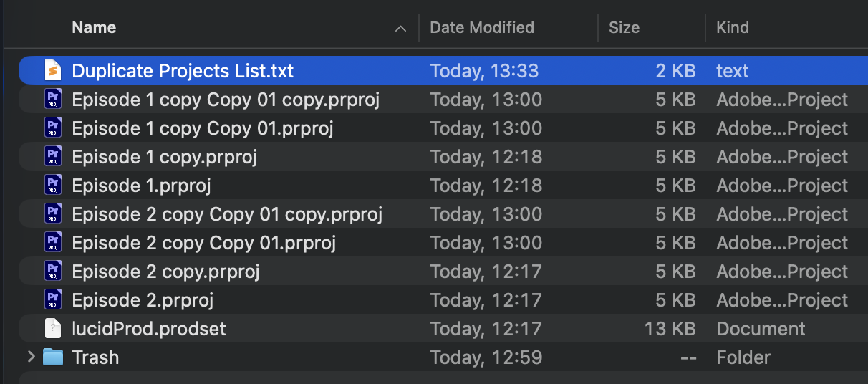The width and height of the screenshot is (868, 384).
Task: Click the '--' size of Trash folder
Action: pyautogui.click(x=688, y=357)
